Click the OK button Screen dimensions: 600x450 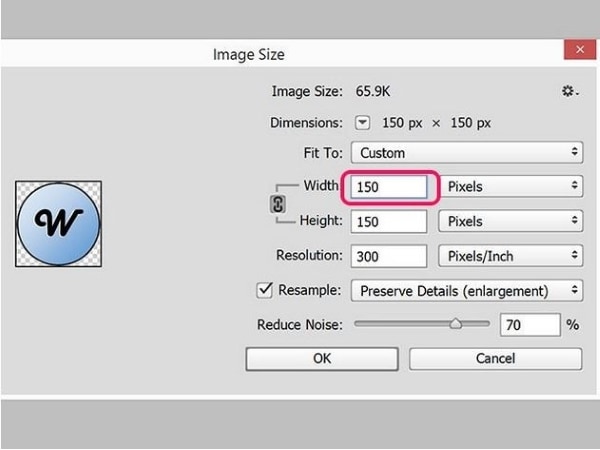click(322, 358)
